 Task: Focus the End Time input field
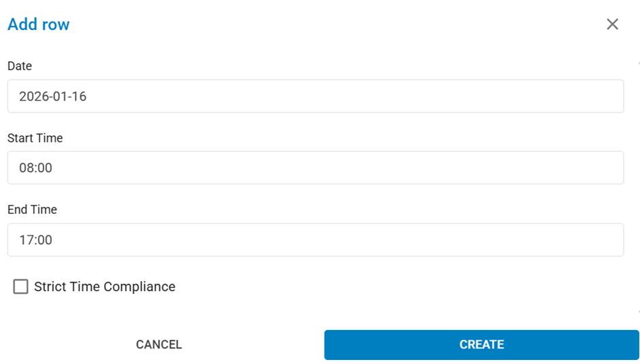coord(315,239)
